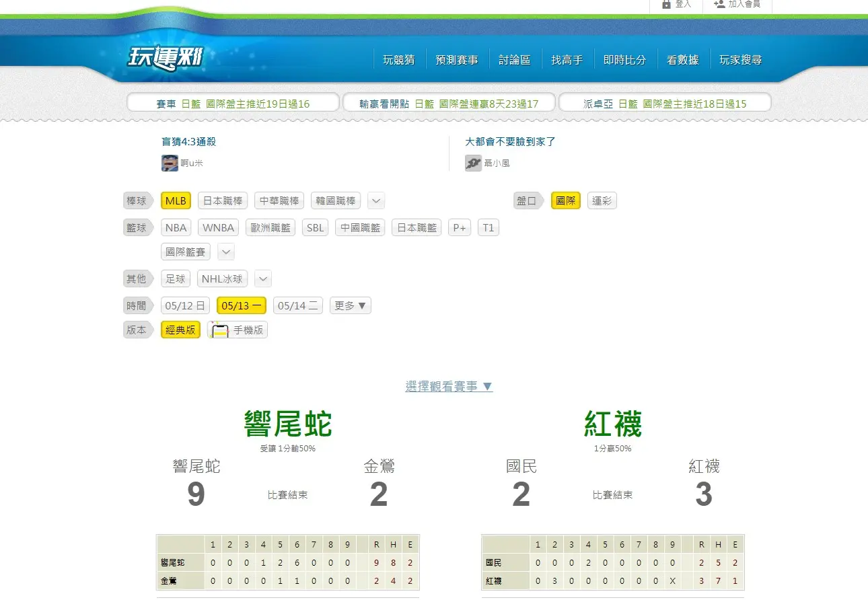Open the 看數據 section
The width and height of the screenshot is (868, 600).
pos(682,59)
